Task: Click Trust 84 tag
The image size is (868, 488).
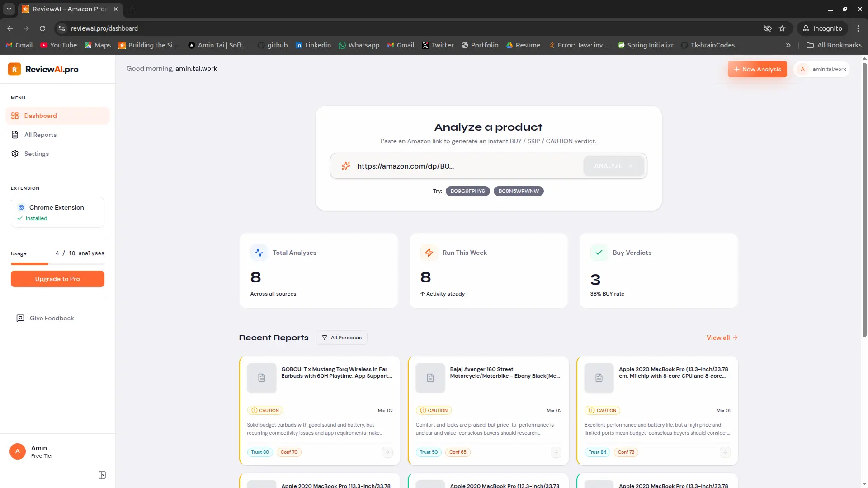Action: [x=597, y=452]
